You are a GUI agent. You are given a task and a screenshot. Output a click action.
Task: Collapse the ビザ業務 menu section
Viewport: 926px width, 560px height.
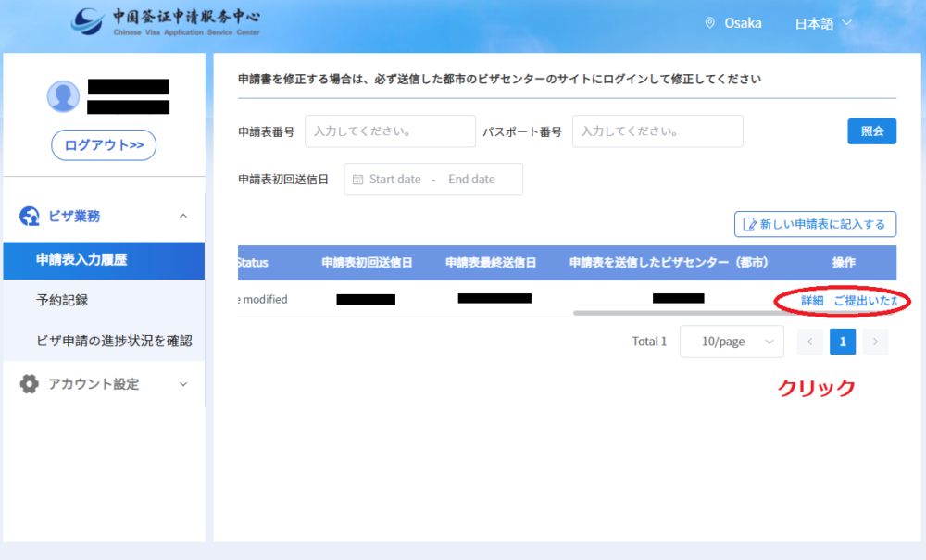[182, 217]
